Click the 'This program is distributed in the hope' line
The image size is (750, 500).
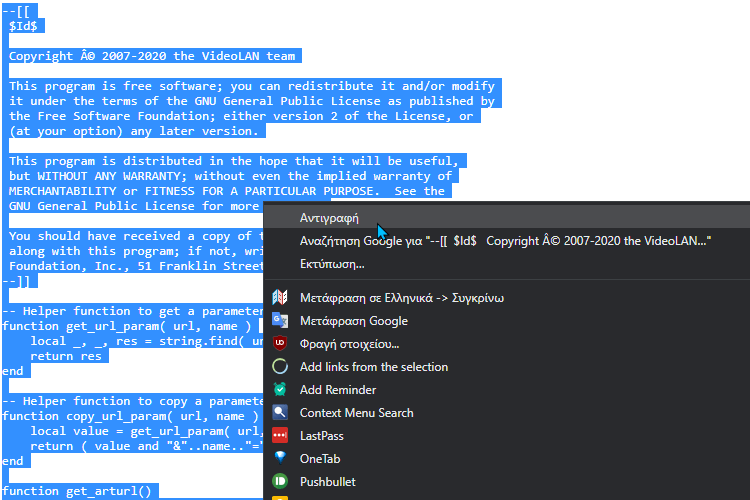(x=234, y=161)
